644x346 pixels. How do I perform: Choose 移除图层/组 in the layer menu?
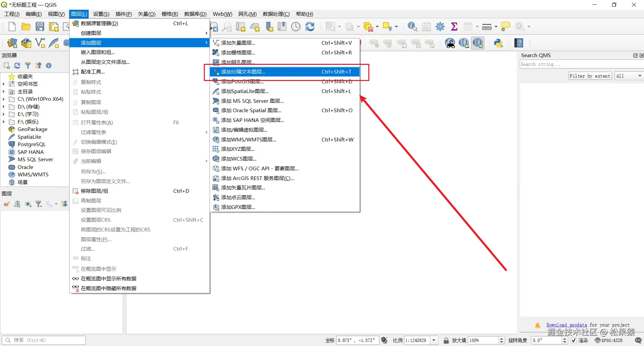tap(139, 191)
